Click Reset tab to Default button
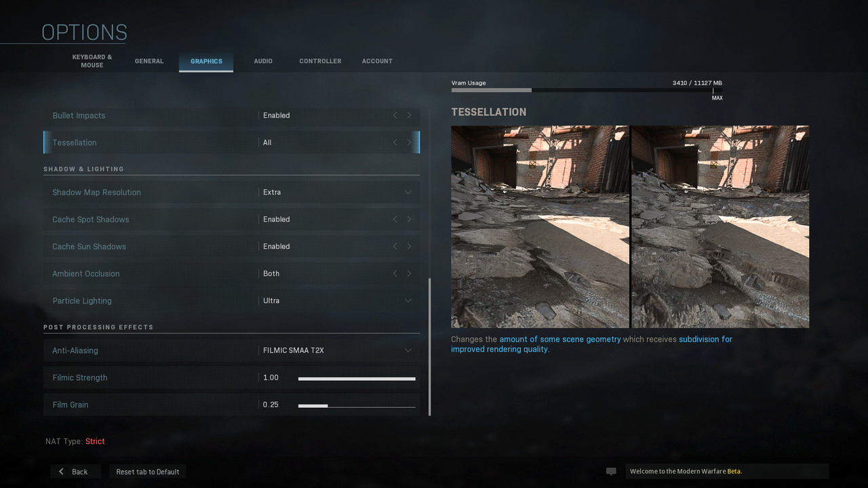Screen dimensions: 868x488 [148, 472]
